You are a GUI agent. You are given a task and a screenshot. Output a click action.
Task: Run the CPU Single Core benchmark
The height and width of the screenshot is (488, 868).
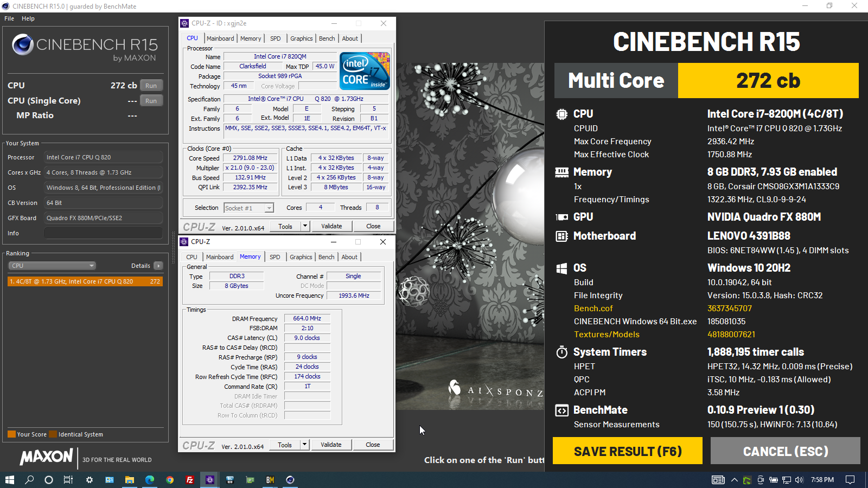[151, 101]
